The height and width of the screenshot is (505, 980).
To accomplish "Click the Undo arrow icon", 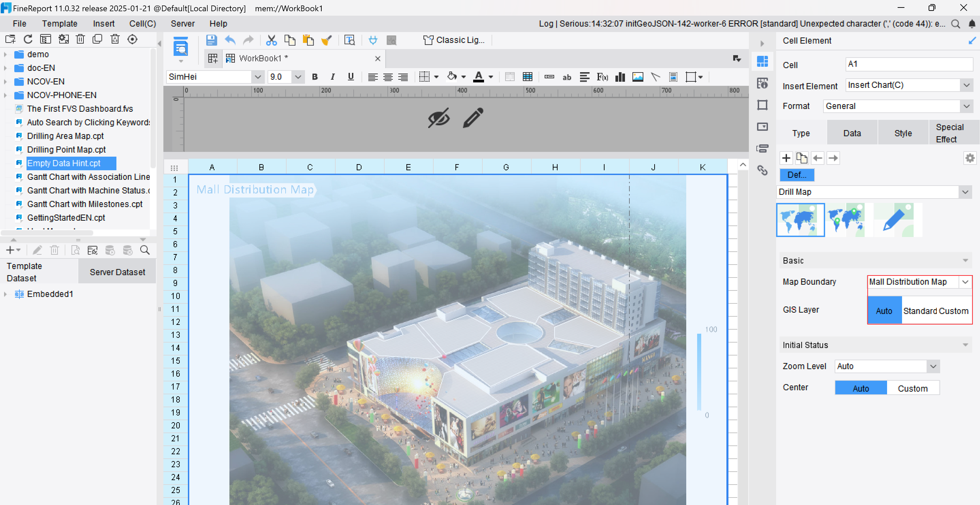I will [230, 40].
